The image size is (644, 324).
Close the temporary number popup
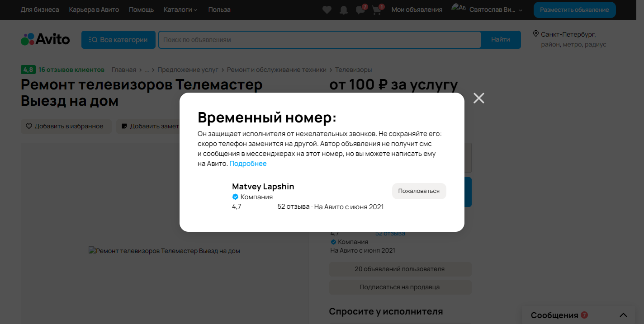(x=478, y=98)
